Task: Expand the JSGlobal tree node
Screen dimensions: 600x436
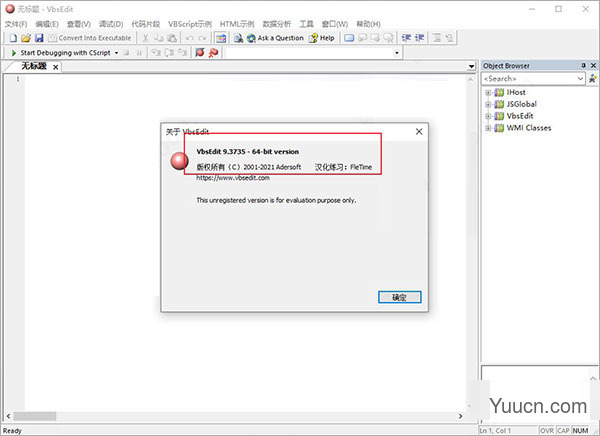Action: 488,104
